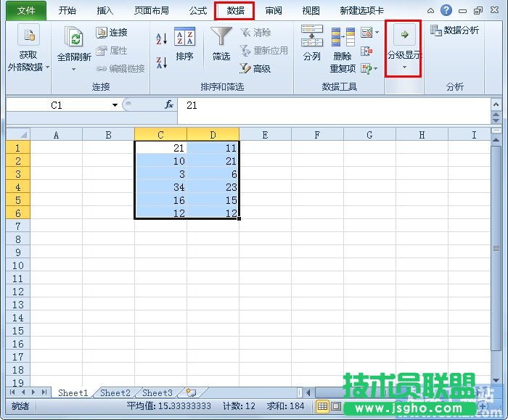Screen dimensions: 508x420
Task: Click vertical scrollbar down arrow
Action: click(x=496, y=380)
